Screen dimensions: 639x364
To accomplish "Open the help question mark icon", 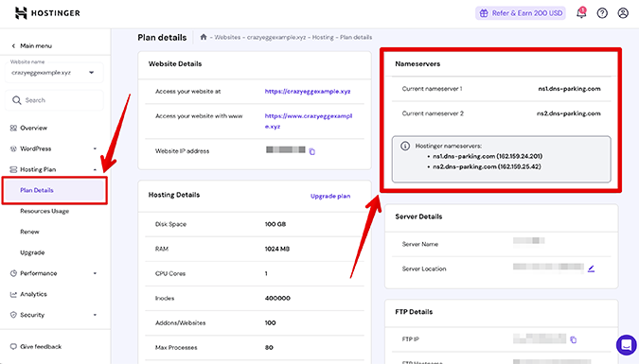I will [x=602, y=13].
